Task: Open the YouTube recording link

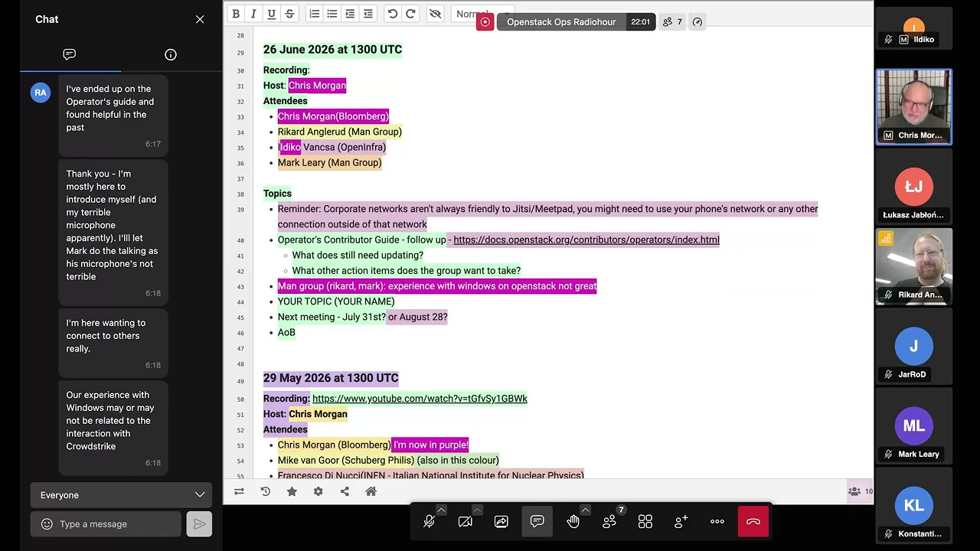Action: 420,399
